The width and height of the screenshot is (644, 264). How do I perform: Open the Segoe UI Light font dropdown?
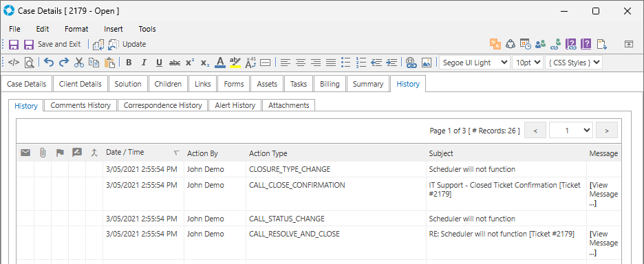[474, 63]
